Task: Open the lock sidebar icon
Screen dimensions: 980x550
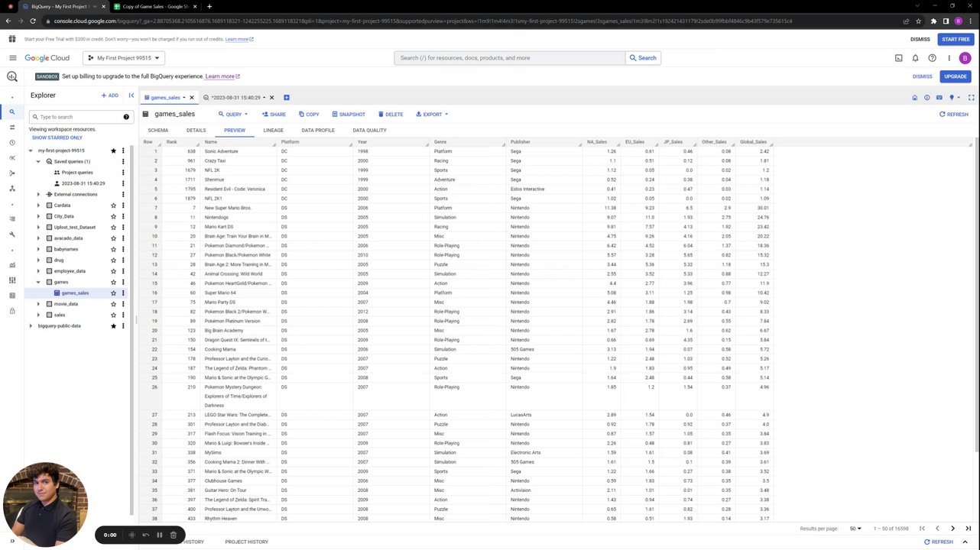Action: pos(12,311)
